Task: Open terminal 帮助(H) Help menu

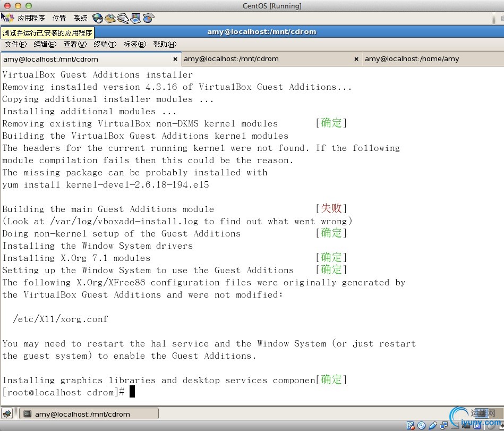Action: 165,44
